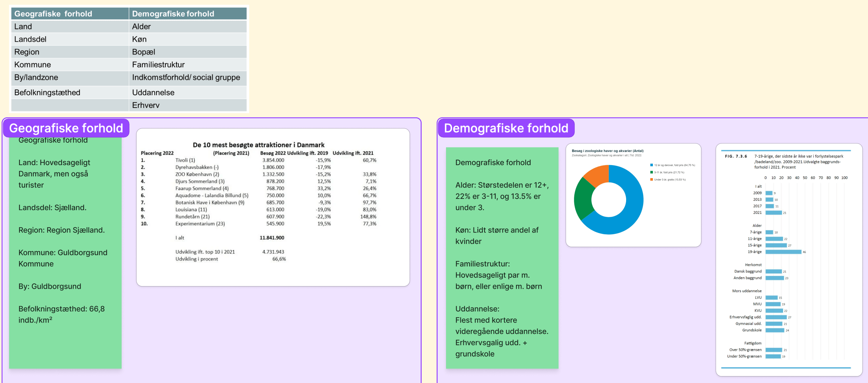The image size is (868, 383).
Task: Click the 'Tivoli (1)' row
Action: click(x=259, y=160)
